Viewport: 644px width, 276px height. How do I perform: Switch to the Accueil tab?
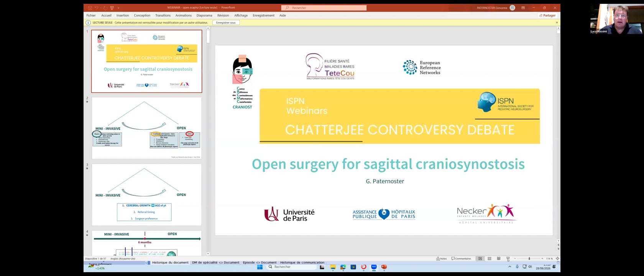point(106,15)
